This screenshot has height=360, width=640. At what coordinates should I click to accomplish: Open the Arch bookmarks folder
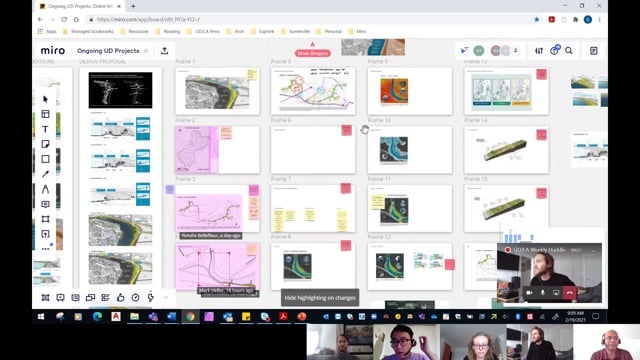coord(235,31)
